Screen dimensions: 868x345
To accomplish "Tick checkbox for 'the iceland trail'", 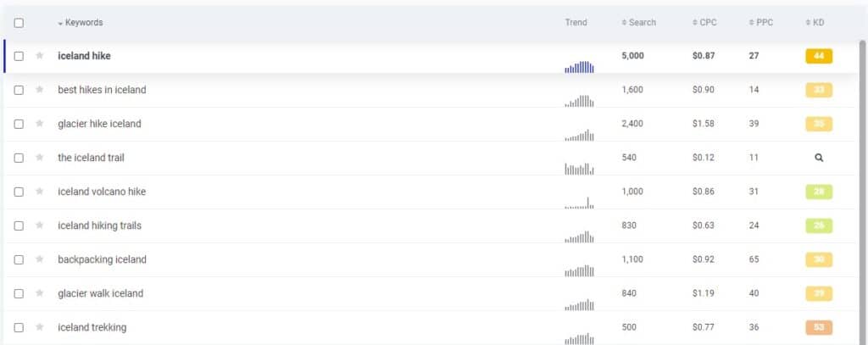I will click(19, 158).
